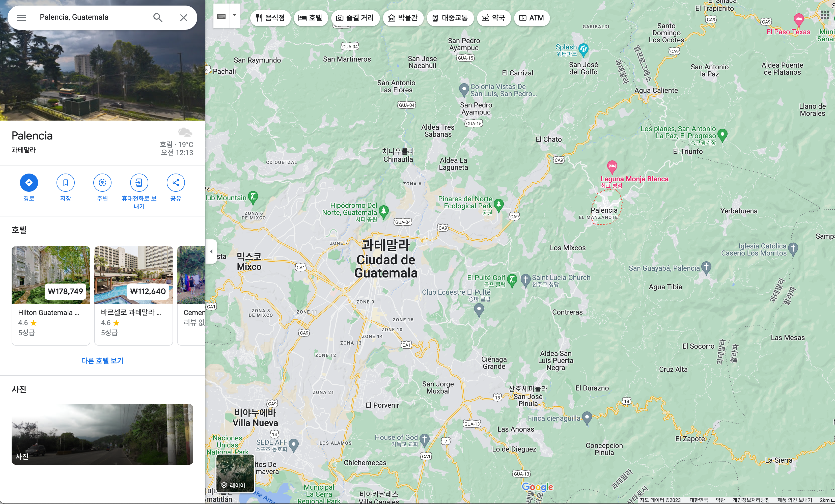Viewport: 835px width, 504px height.
Task: Select the 호텔 hotels filter chip
Action: tap(311, 18)
